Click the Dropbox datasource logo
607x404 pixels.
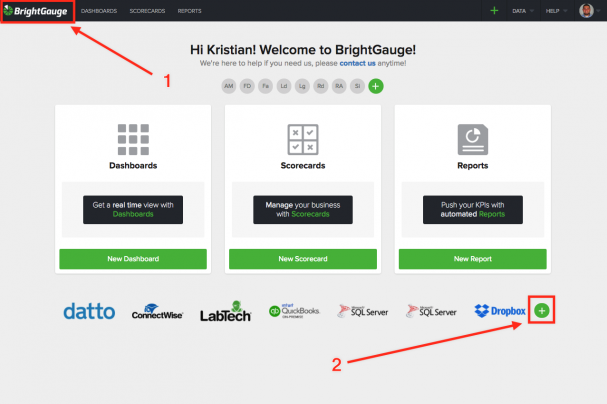pyautogui.click(x=500, y=311)
